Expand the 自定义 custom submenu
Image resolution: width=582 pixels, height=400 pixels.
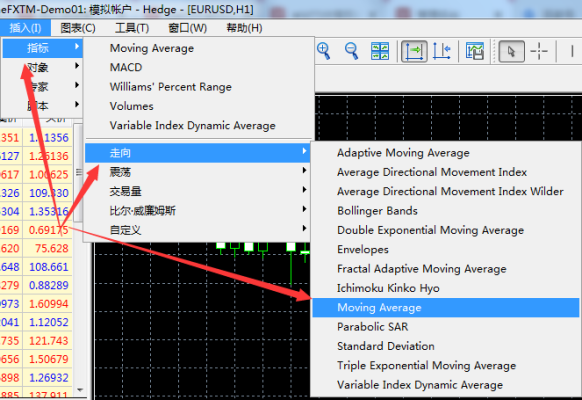click(x=197, y=230)
